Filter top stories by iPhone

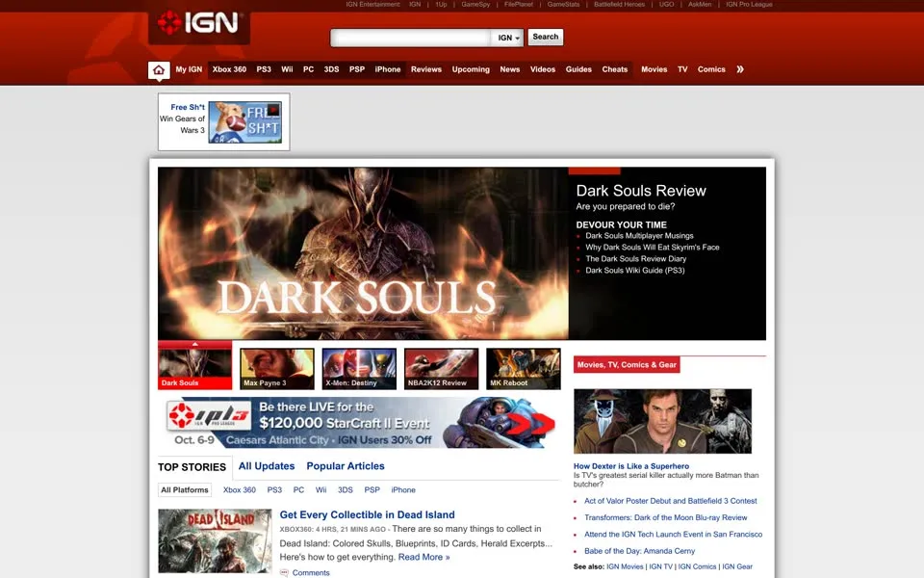[x=403, y=490]
